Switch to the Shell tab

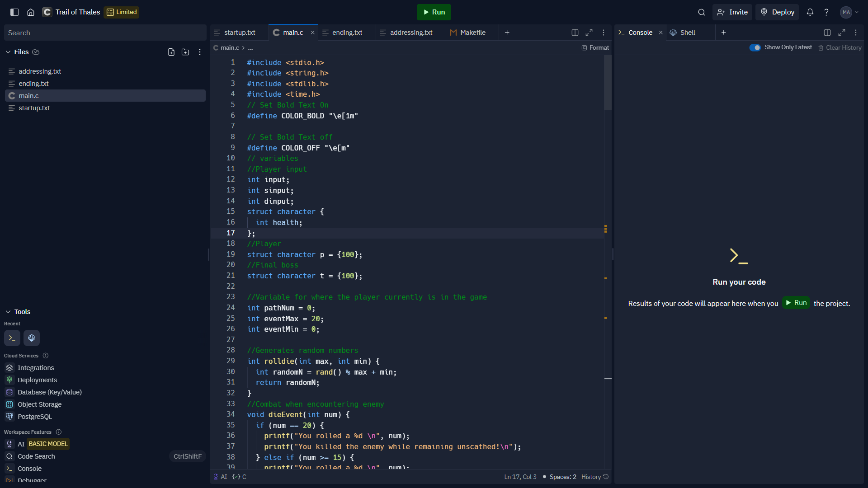click(687, 33)
